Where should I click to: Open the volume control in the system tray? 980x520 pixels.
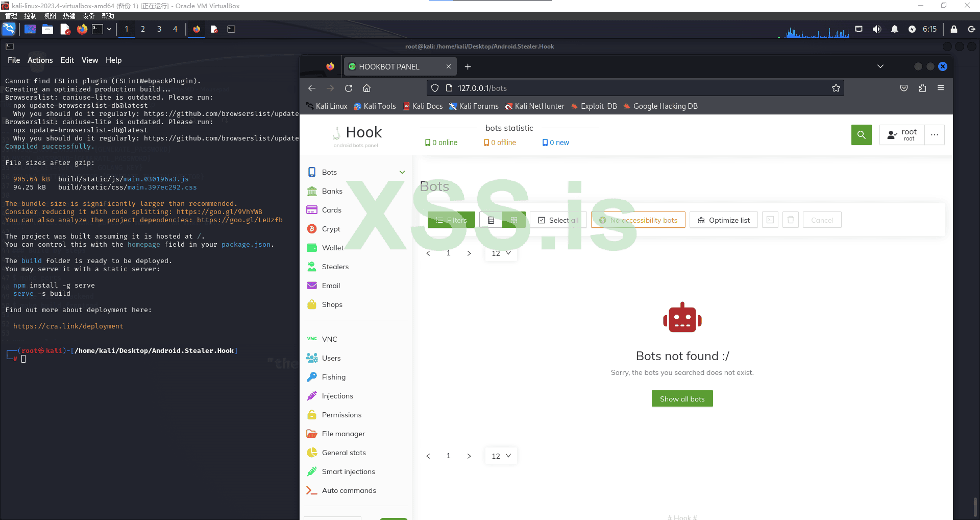coord(877,29)
